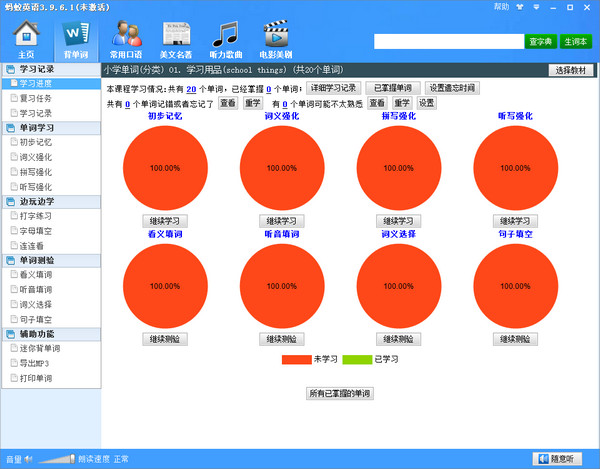Click 继续学习 under 词义强化 chart

click(x=282, y=221)
